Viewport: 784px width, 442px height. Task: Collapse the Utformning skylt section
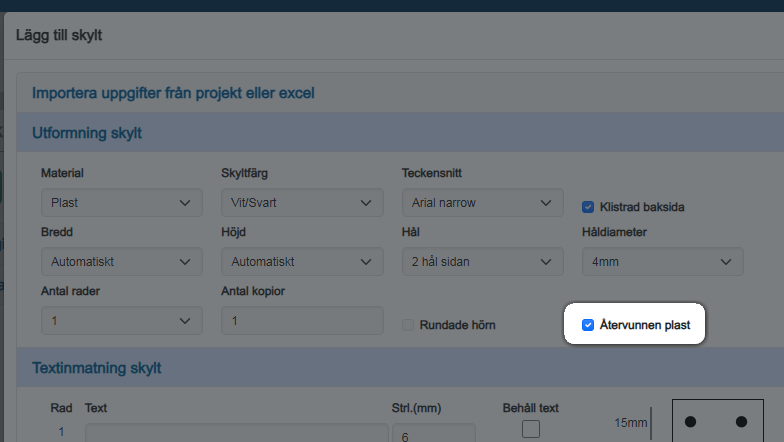pyautogui.click(x=87, y=133)
